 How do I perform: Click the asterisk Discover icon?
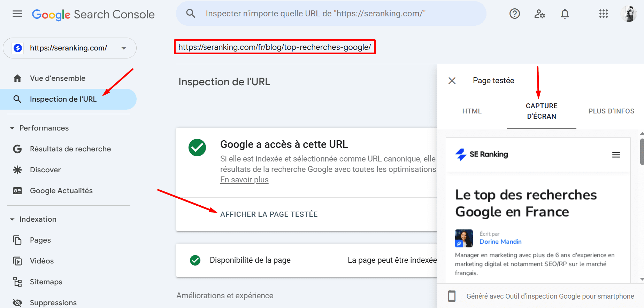click(x=17, y=170)
